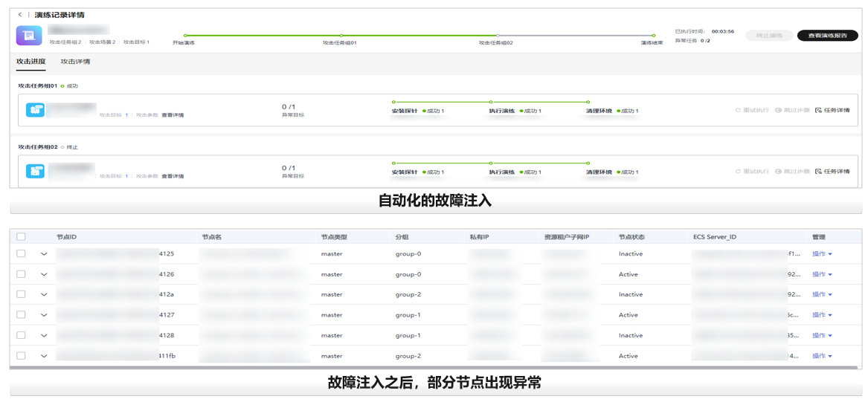Open the 操作 dropdown for node 4126
The width and height of the screenshot is (868, 402).
[822, 274]
